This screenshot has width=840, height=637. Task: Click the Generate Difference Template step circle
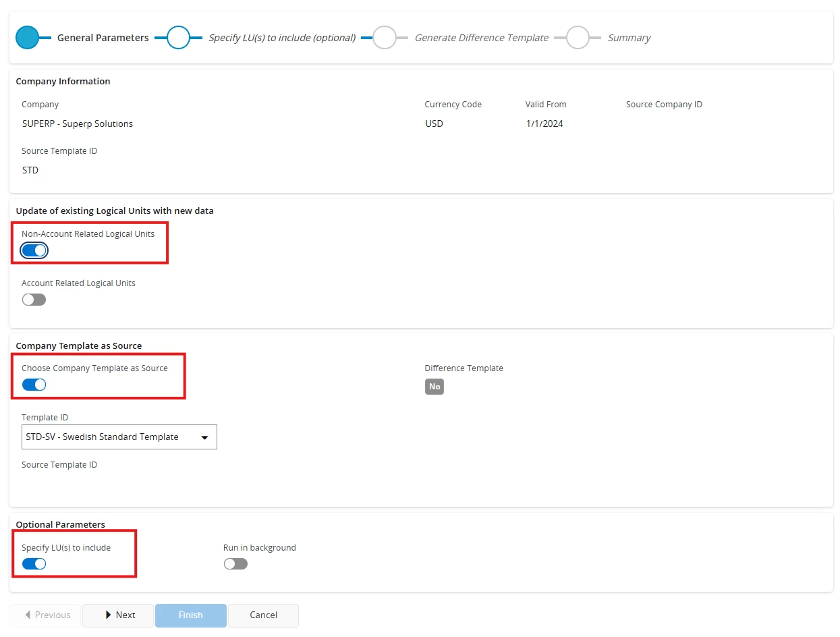pos(385,38)
